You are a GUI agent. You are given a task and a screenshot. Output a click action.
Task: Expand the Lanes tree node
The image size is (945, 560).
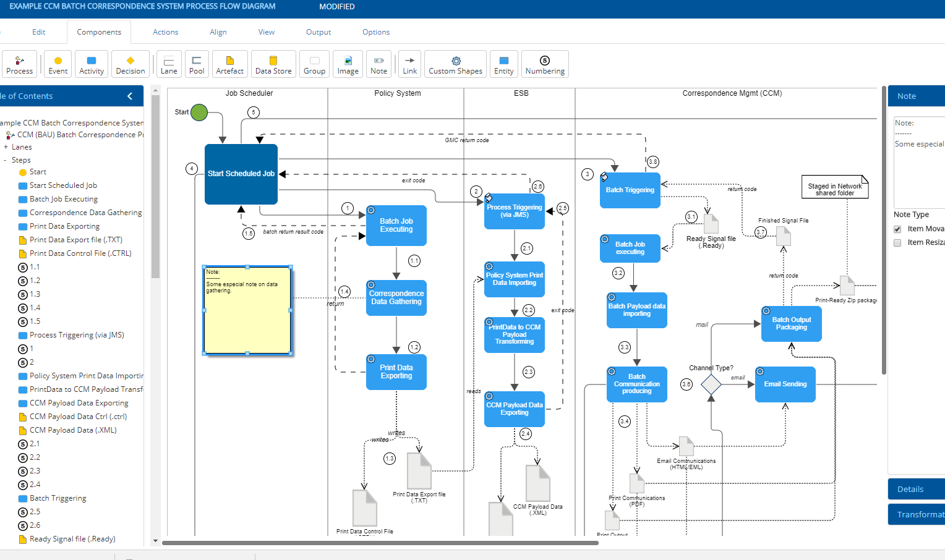[x=6, y=147]
